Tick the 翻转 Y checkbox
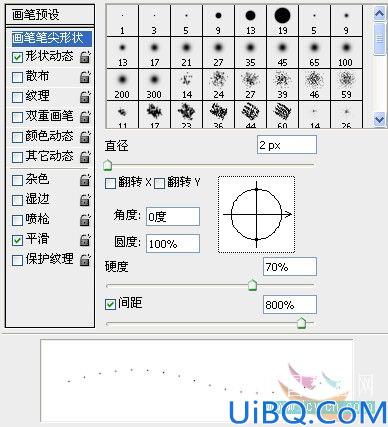Image resolution: width=388 pixels, height=427 pixels. [x=159, y=183]
